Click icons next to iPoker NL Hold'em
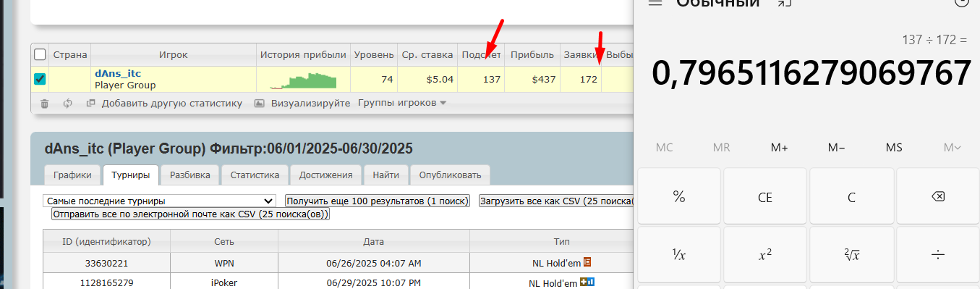The width and height of the screenshot is (980, 289). 587,282
